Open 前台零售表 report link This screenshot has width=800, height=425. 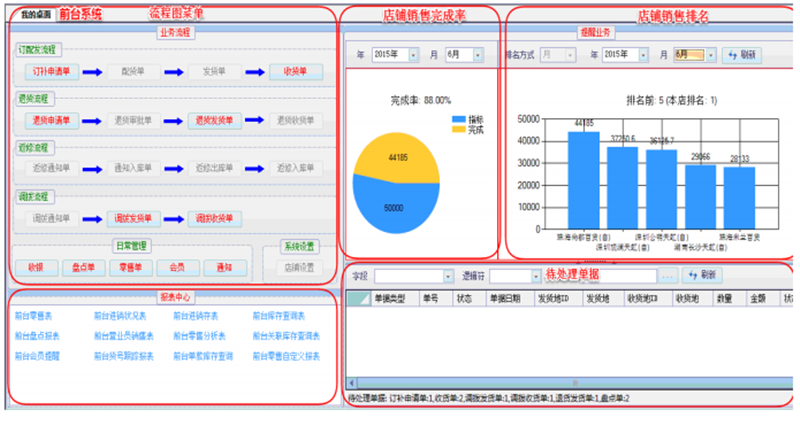(35, 316)
